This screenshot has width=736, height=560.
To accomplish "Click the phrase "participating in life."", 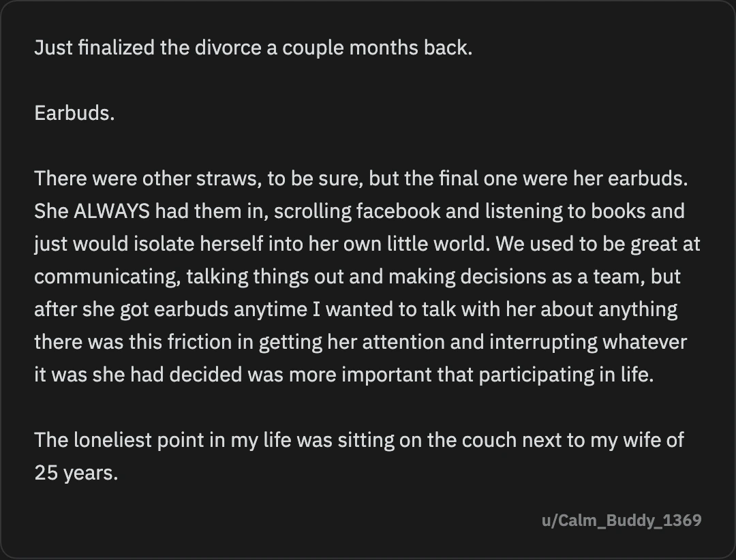I will tap(566, 375).
